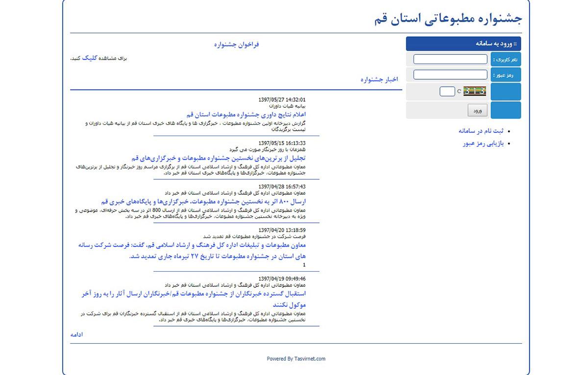Open the ثبت نام در سامانه registration link

click(x=481, y=131)
